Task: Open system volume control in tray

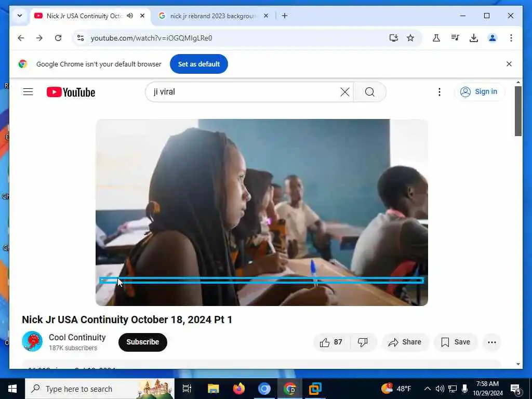Action: [x=440, y=389]
